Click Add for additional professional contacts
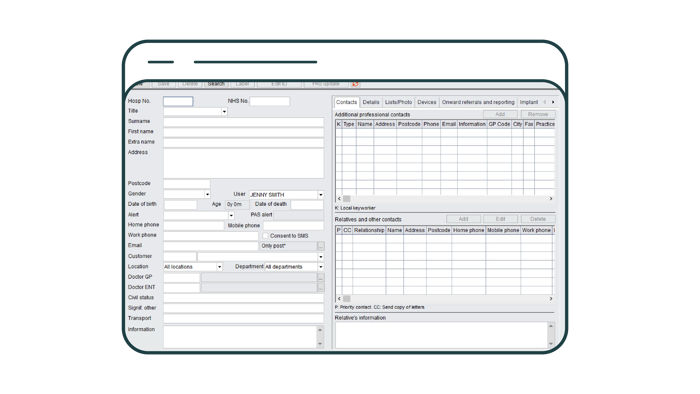This screenshot has width=700, height=394. tap(500, 114)
